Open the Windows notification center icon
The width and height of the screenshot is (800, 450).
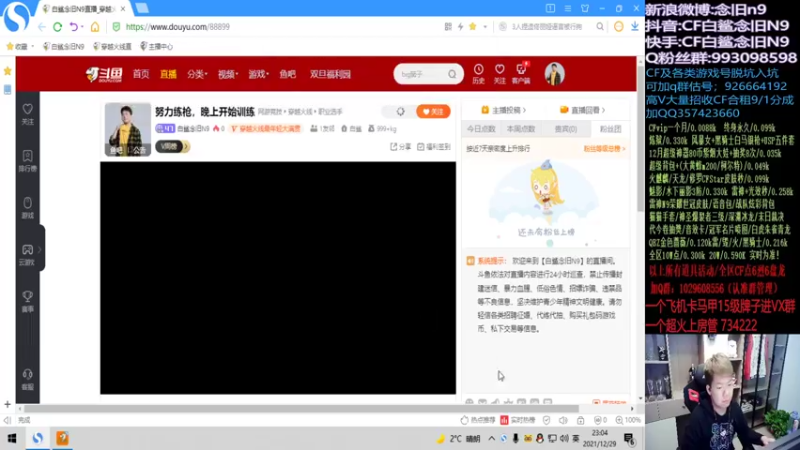(629, 438)
